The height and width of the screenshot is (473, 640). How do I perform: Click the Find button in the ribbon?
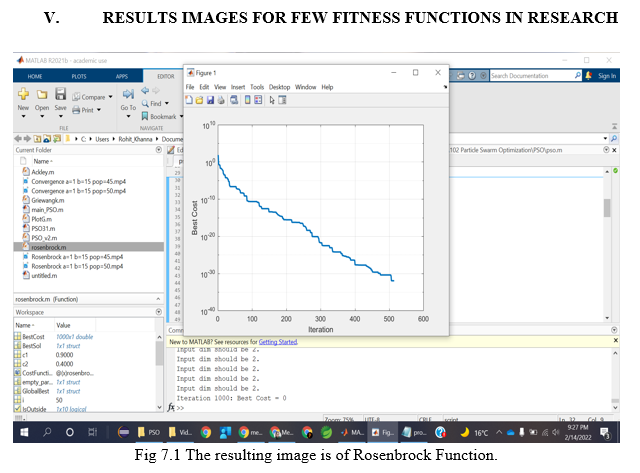(x=152, y=104)
